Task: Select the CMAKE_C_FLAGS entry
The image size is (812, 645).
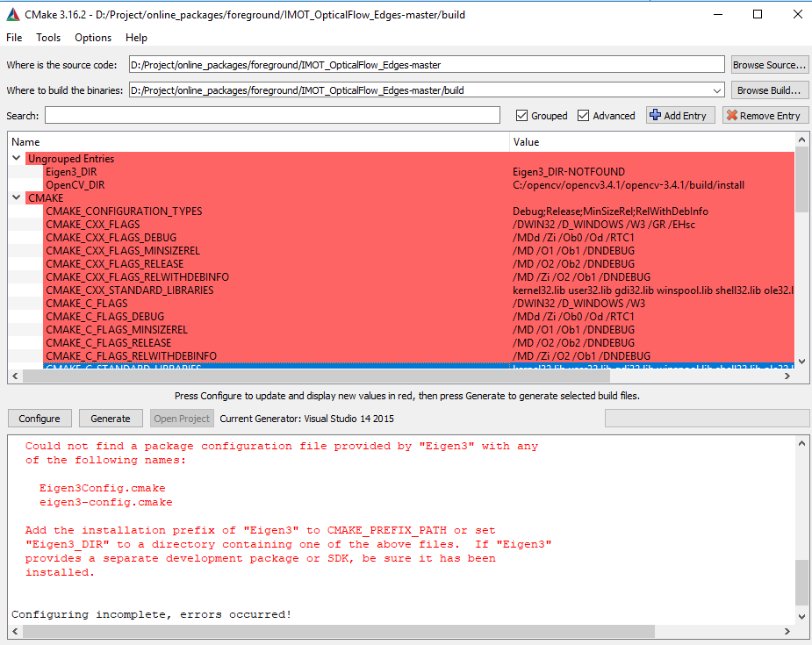Action: click(87, 304)
